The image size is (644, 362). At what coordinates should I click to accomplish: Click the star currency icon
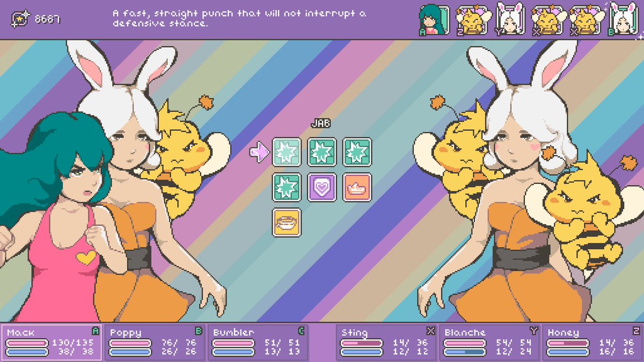pos(20,19)
